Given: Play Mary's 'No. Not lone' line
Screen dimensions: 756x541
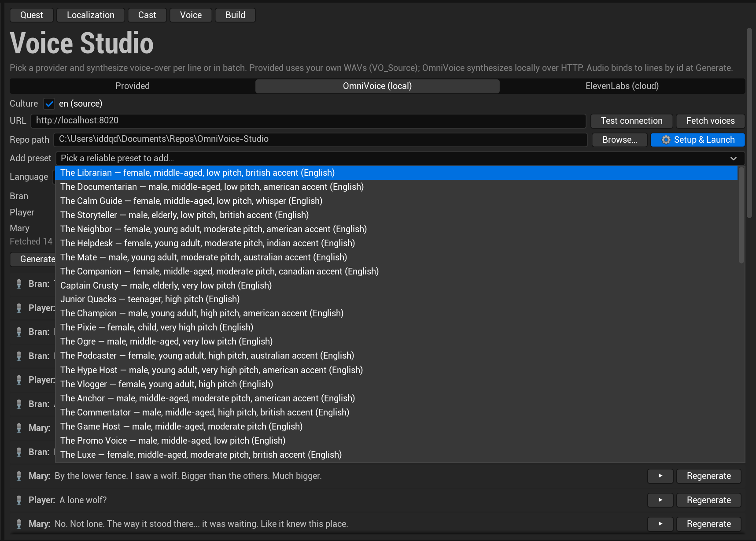Looking at the screenshot, I should pos(660,524).
